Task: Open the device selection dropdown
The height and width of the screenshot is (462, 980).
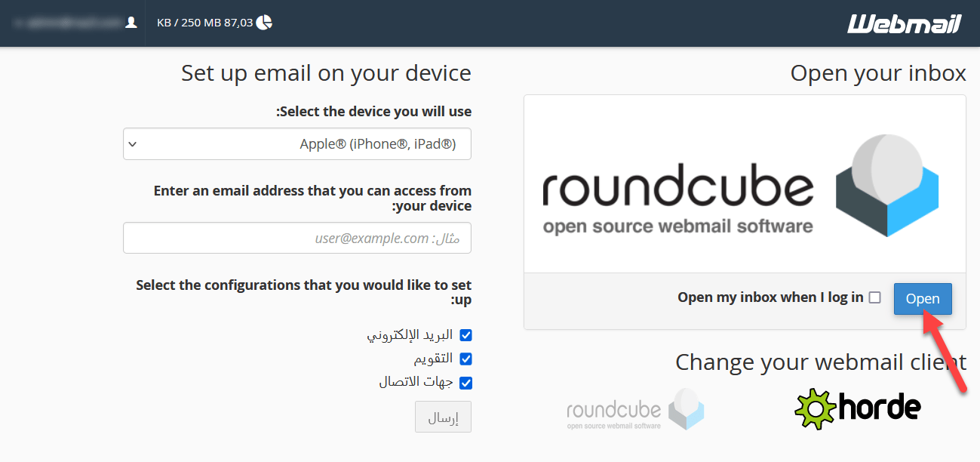Action: (297, 144)
